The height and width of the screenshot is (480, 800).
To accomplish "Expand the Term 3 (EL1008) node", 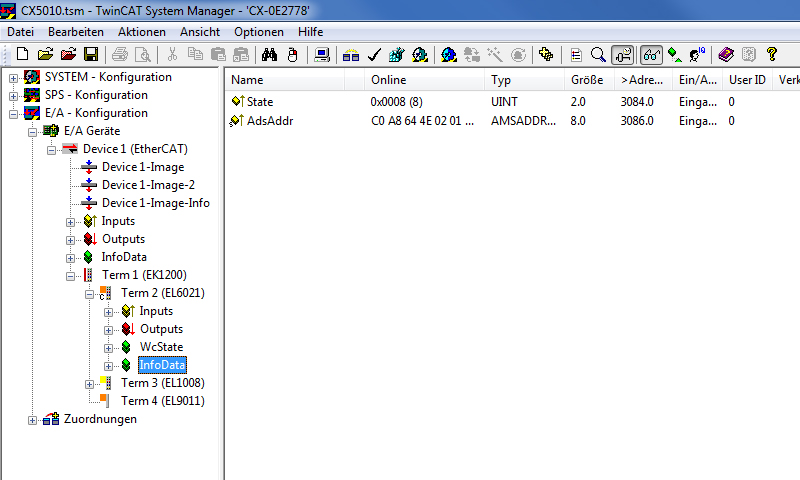I will point(89,384).
